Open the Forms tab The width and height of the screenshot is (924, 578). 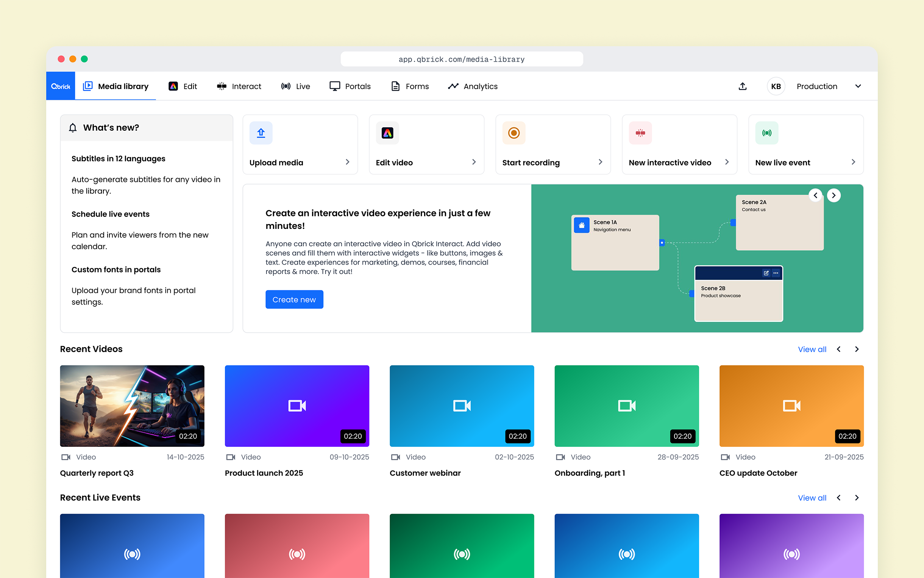coord(410,86)
